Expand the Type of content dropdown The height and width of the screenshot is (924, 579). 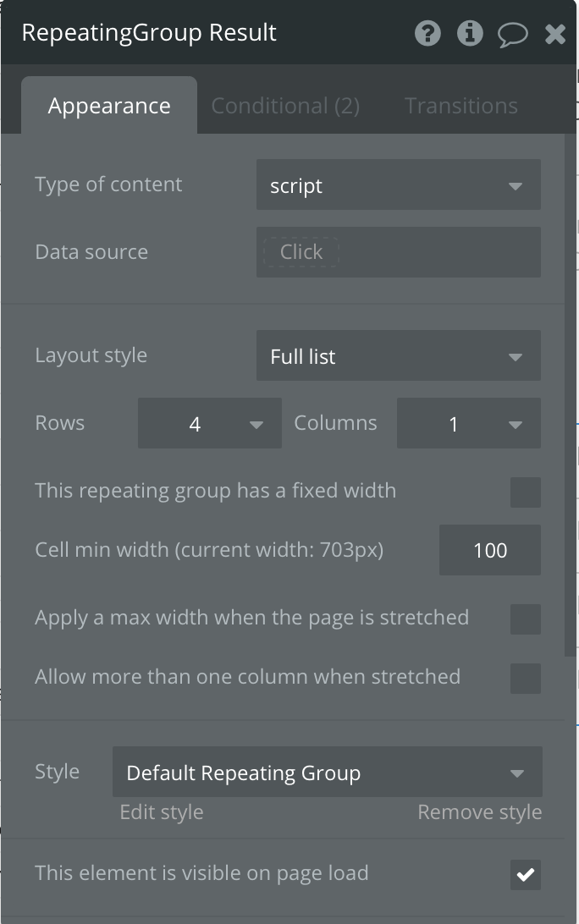click(398, 185)
